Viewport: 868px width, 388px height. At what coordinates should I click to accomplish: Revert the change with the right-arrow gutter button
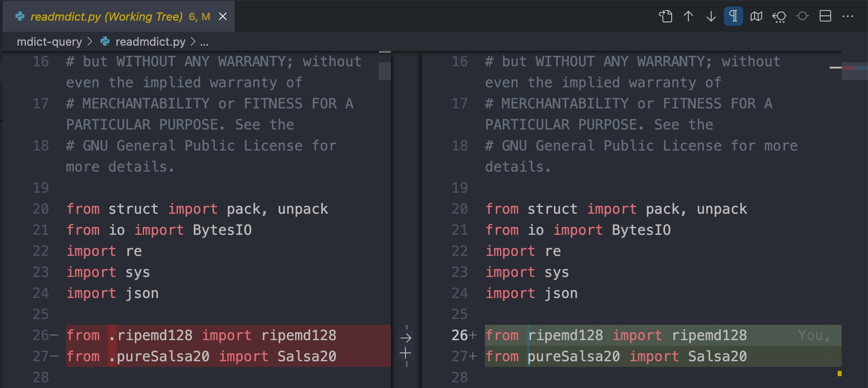[406, 338]
